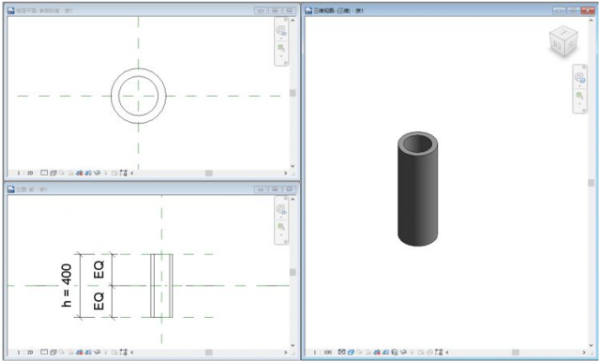Click the 3D view vertical scrollbar thumb
Viewport: 601px width, 364px height.
pyautogui.click(x=591, y=182)
